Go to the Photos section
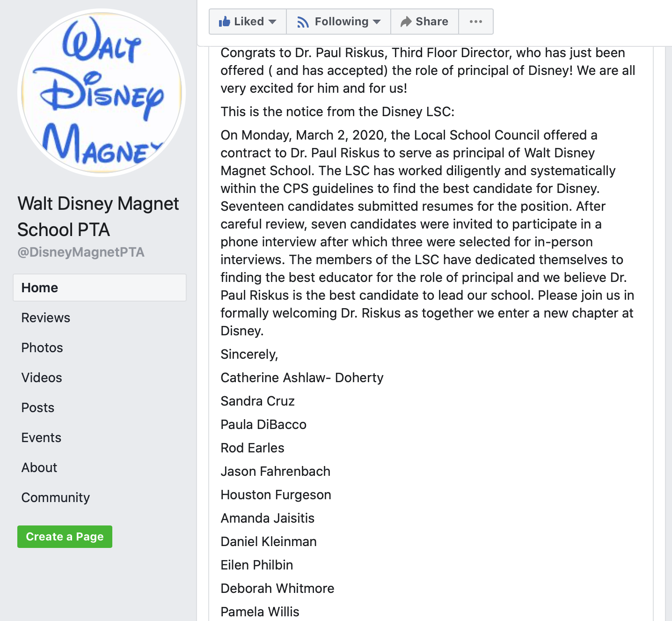Viewport: 672px width, 621px height. pyautogui.click(x=42, y=347)
